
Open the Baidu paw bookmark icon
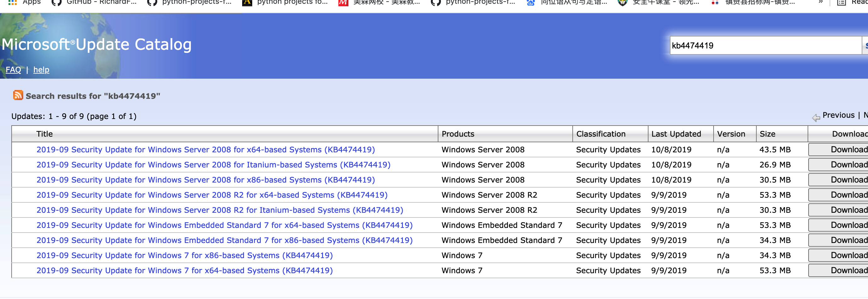tap(531, 2)
